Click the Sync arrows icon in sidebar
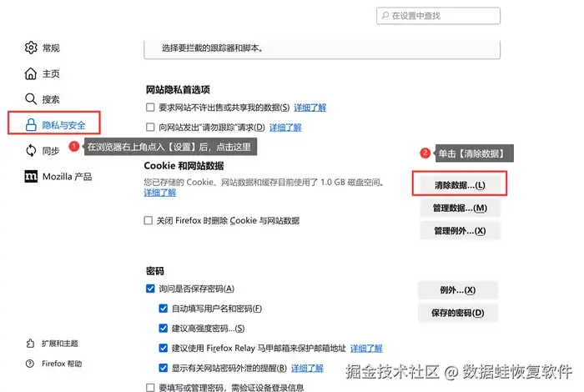Image resolution: width=584 pixels, height=392 pixels. tap(31, 151)
